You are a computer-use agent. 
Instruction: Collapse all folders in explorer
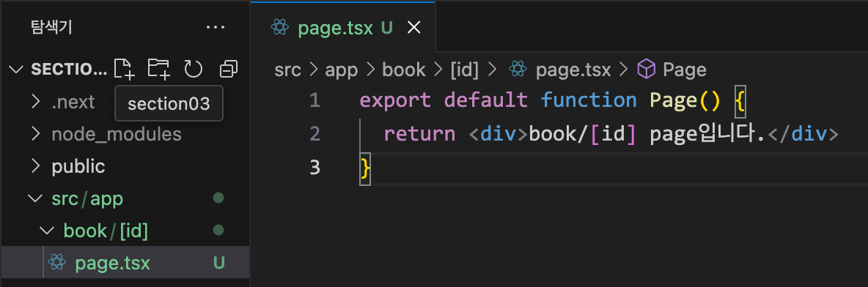pos(228,69)
